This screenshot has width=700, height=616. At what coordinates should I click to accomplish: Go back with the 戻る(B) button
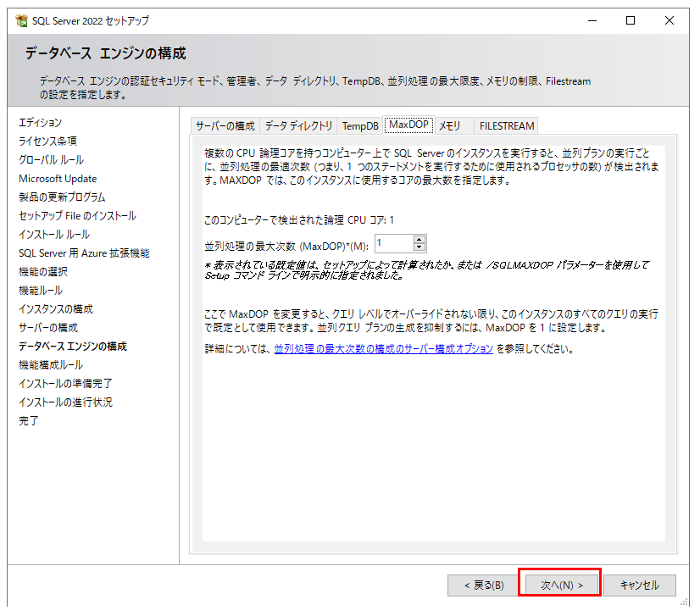pos(483,585)
